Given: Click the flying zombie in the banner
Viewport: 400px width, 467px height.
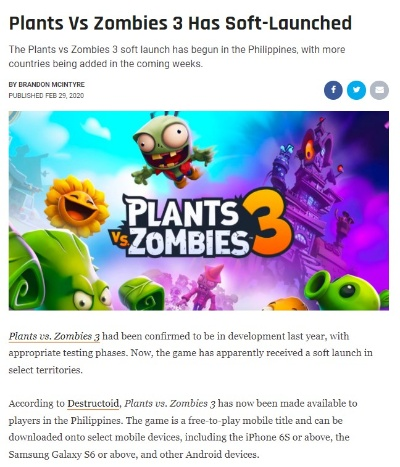Looking at the screenshot, I should [172, 149].
